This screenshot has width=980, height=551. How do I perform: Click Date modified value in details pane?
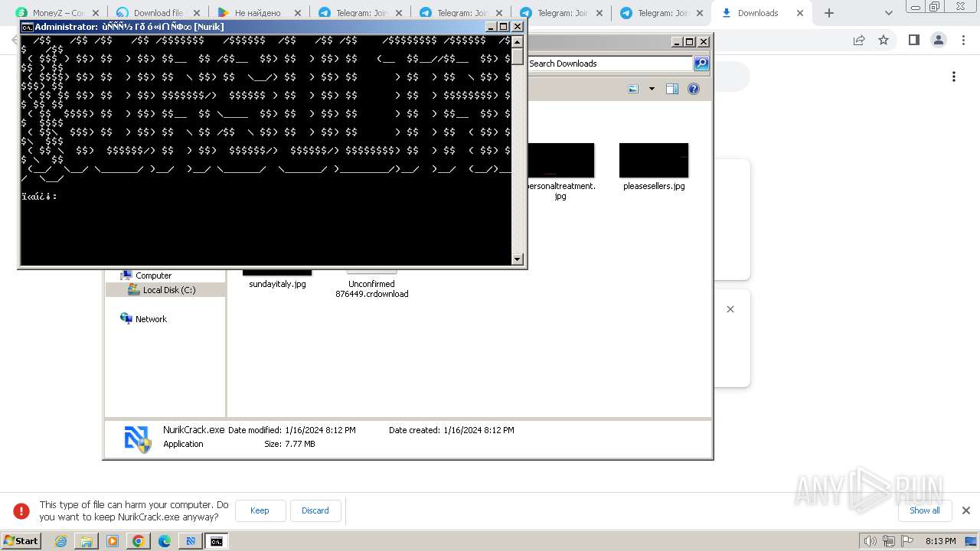click(320, 430)
